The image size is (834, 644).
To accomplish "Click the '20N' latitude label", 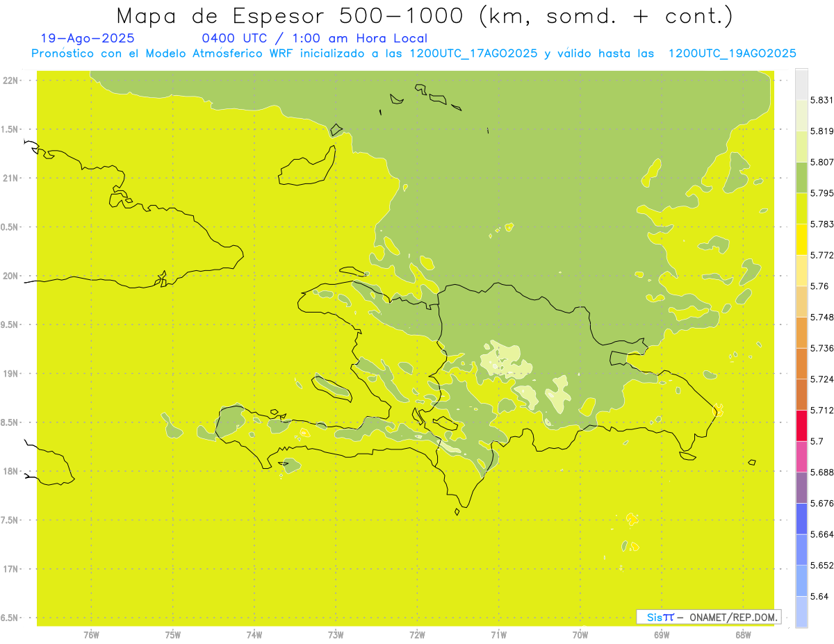I will [11, 276].
